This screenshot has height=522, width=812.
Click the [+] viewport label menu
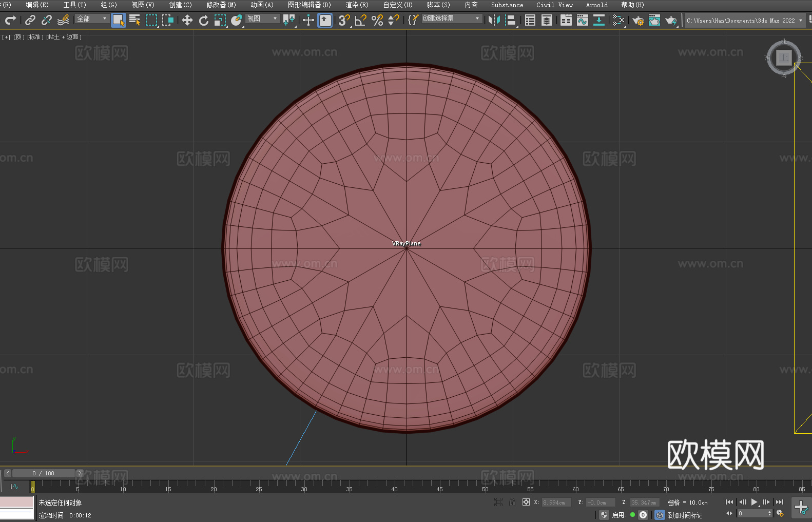[6, 37]
